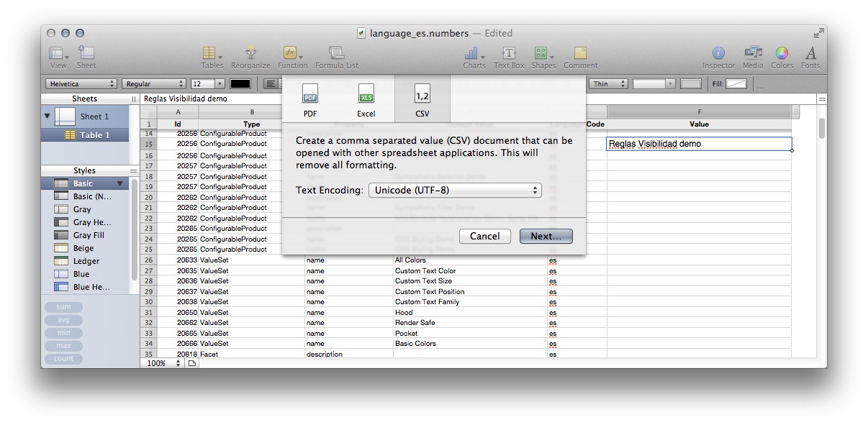
Task: Cancel the CSV export dialog
Action: pyautogui.click(x=484, y=236)
